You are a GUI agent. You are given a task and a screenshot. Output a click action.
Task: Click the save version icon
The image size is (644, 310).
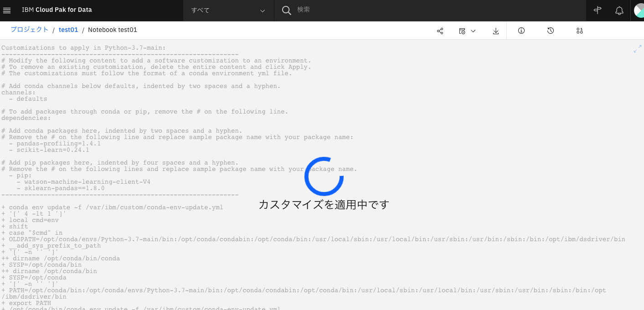[462, 31]
